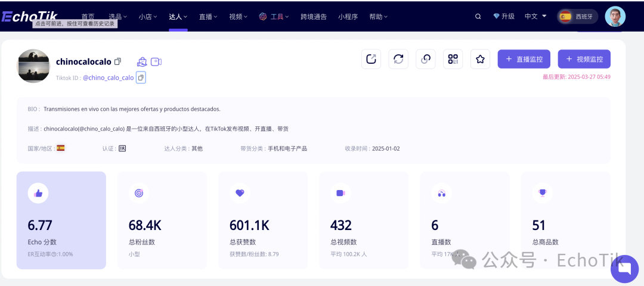Viewport: 644px width, 286px height.
Task: Expand the 工具 tools dropdown
Action: coord(274,17)
